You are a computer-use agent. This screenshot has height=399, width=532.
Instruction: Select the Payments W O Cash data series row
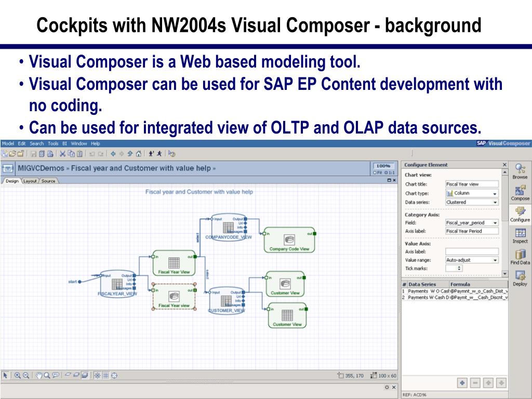pyautogui.click(x=455, y=291)
